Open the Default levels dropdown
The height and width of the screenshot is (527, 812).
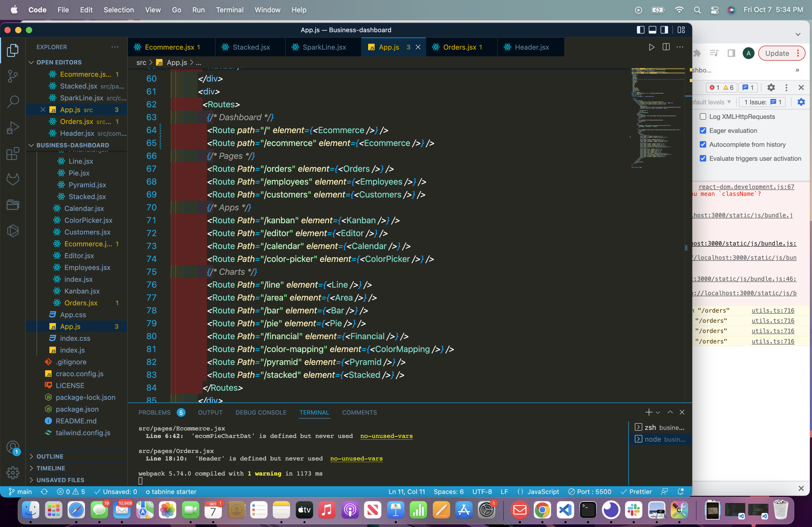click(712, 102)
